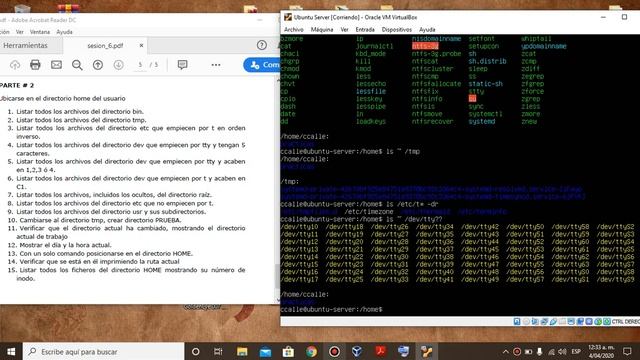Send PDF by email using envelope icon

pyautogui.click(x=56, y=64)
